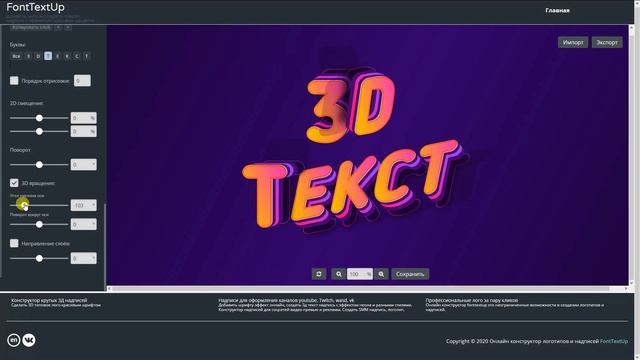Click the second 2D смещение percent field
Image resolution: width=640 pixels, height=360 pixels.
[x=84, y=131]
